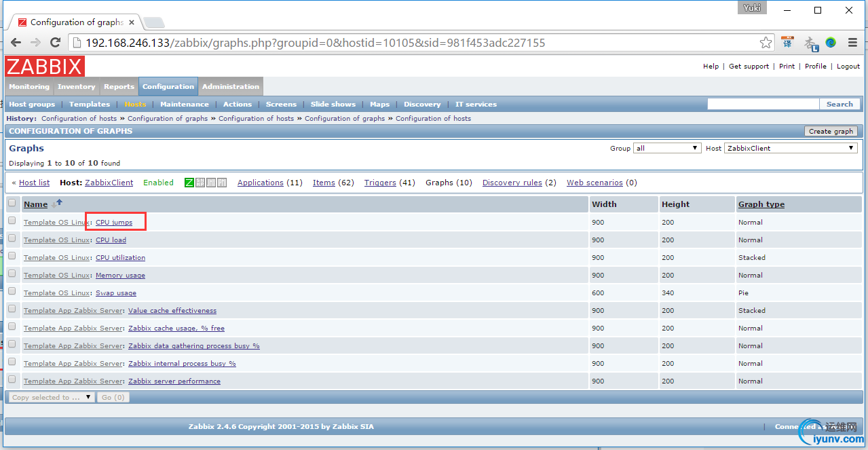
Task: Open the Inventory tab
Action: tap(77, 86)
